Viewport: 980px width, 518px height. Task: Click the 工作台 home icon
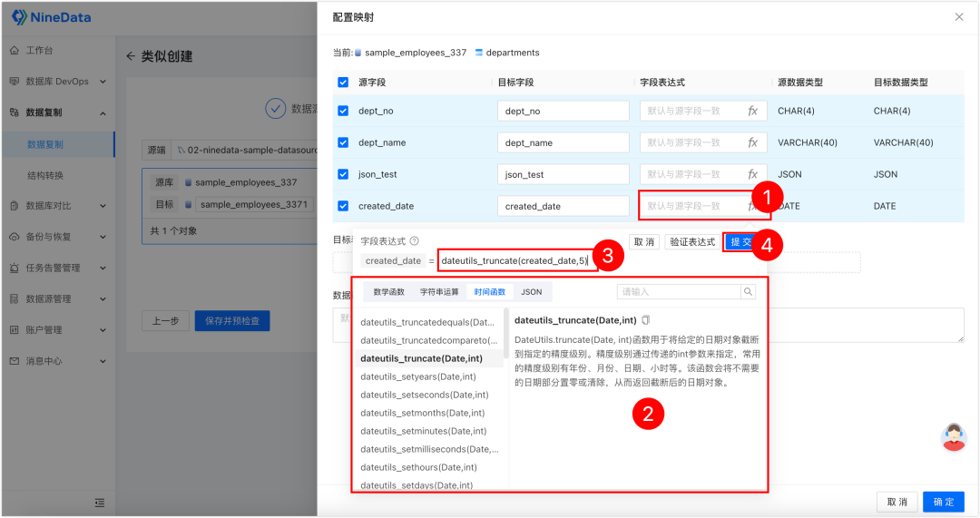tap(15, 51)
